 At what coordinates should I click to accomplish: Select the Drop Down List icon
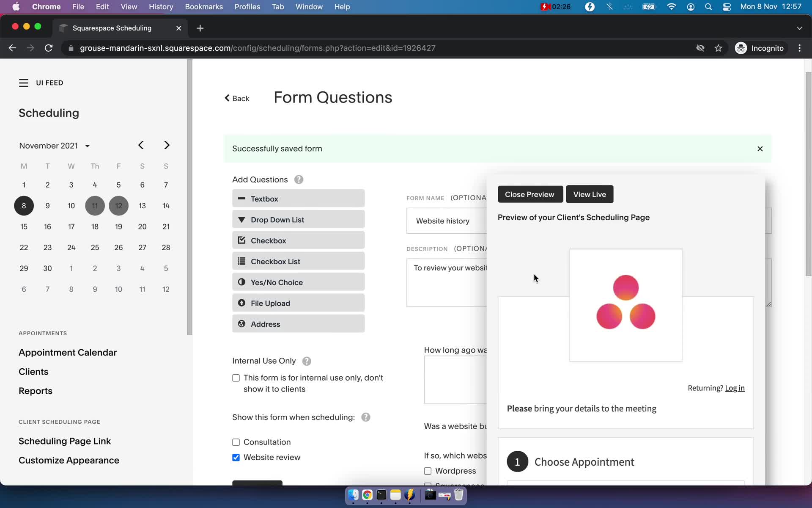241,219
